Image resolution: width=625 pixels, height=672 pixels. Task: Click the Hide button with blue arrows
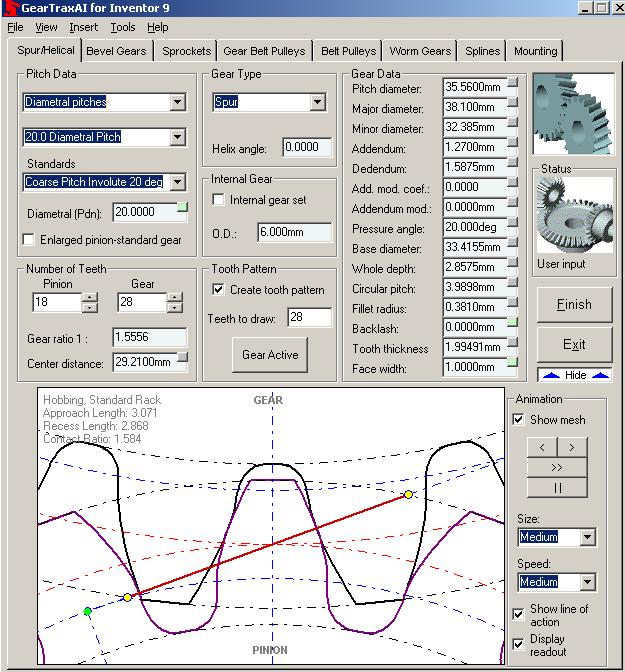click(x=575, y=375)
